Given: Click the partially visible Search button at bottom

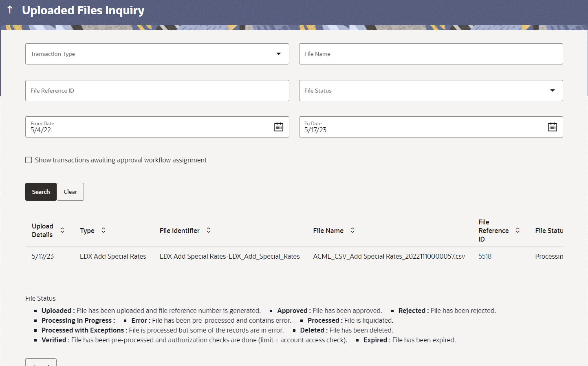Looking at the screenshot, I should tap(41, 364).
